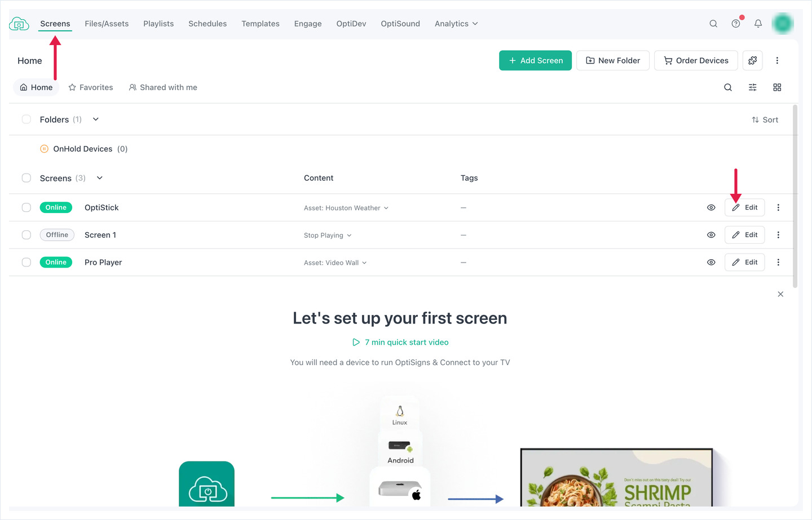
Task: Preview OptiStick with the eye icon
Action: 711,207
